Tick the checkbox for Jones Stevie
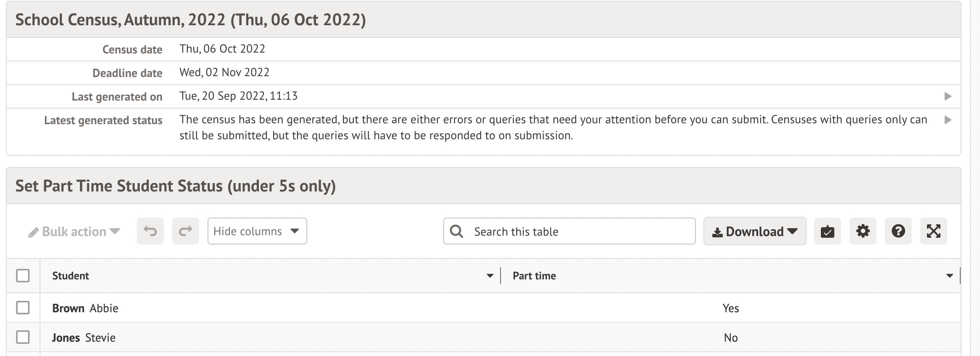980x356 pixels. [x=23, y=337]
